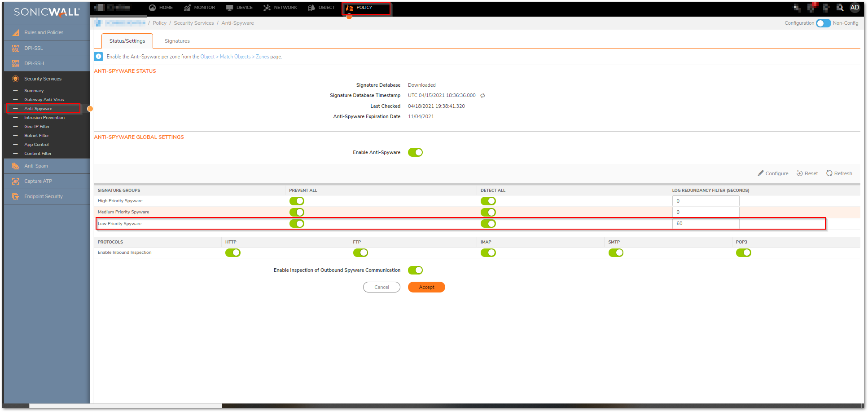Image resolution: width=868 pixels, height=412 pixels.
Task: Click the DPI-SSL sidebar icon
Action: coord(16,48)
